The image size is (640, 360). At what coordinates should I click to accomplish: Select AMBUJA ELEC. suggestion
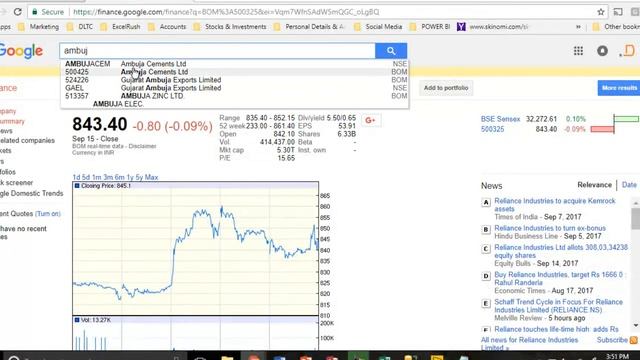tap(235, 104)
